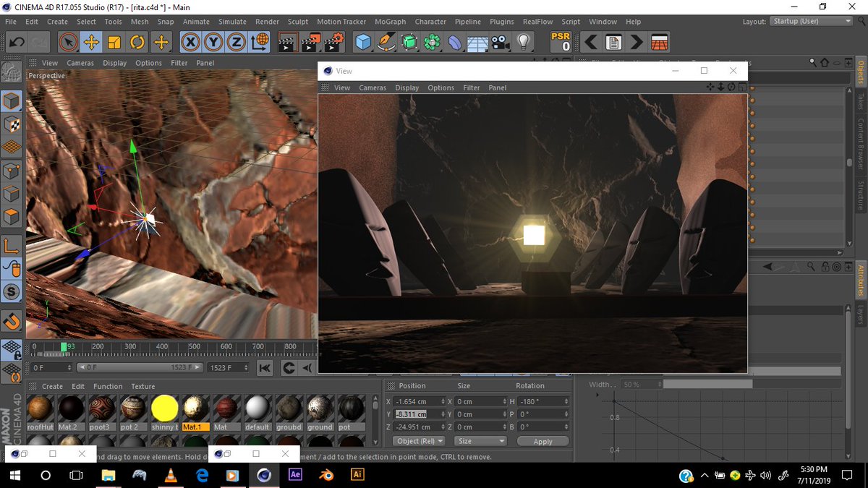Select the yellow shinny material swatch

165,414
